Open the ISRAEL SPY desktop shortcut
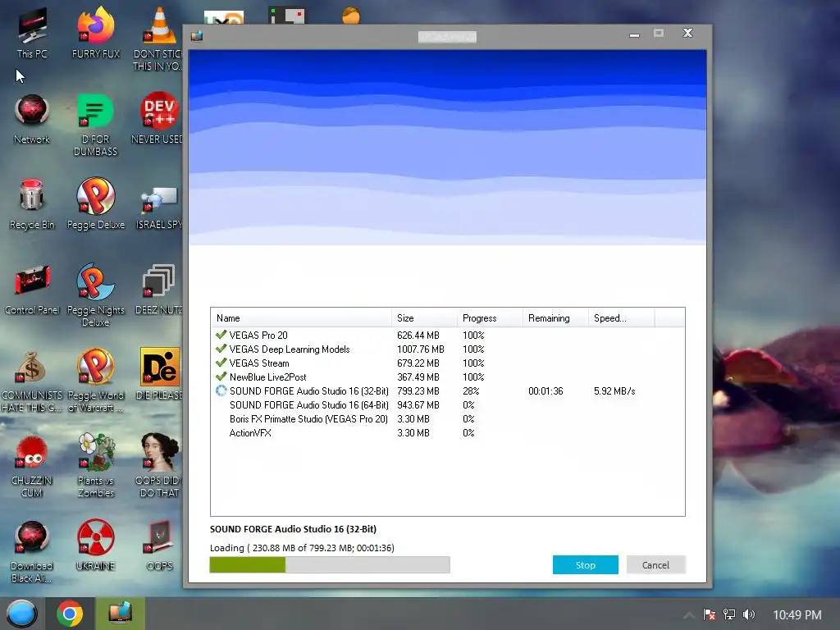The image size is (840, 630). (158, 208)
